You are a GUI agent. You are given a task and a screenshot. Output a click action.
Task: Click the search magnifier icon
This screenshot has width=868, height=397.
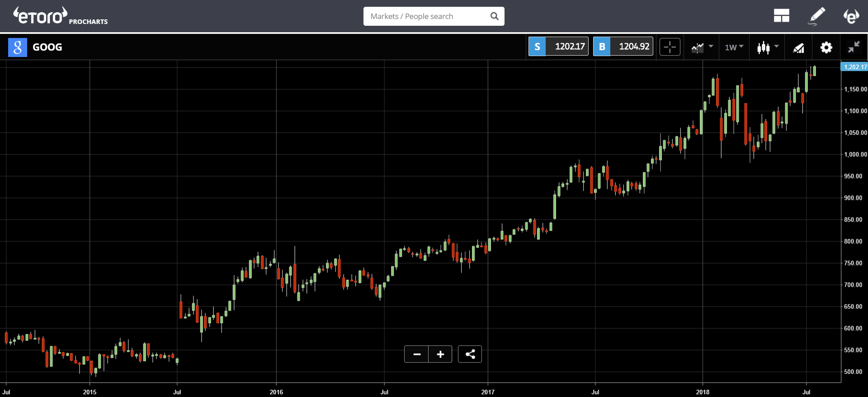coord(494,16)
